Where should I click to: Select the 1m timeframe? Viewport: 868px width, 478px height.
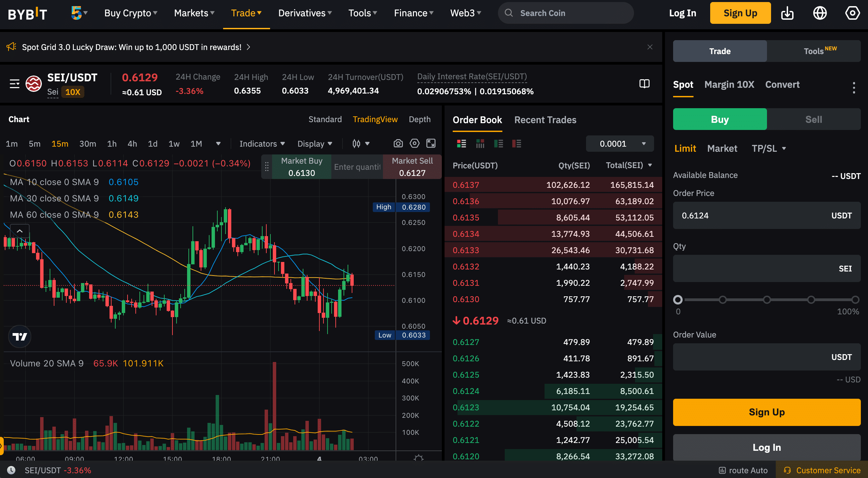[12, 144]
